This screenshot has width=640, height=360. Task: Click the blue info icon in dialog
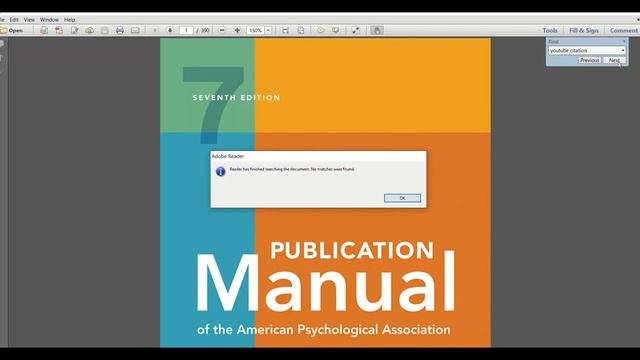[x=220, y=171]
